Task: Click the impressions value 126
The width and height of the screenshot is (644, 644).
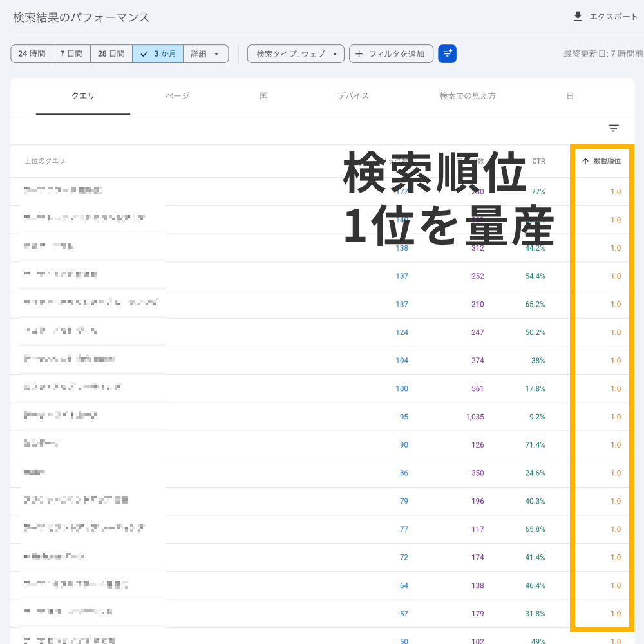Action: (x=477, y=445)
